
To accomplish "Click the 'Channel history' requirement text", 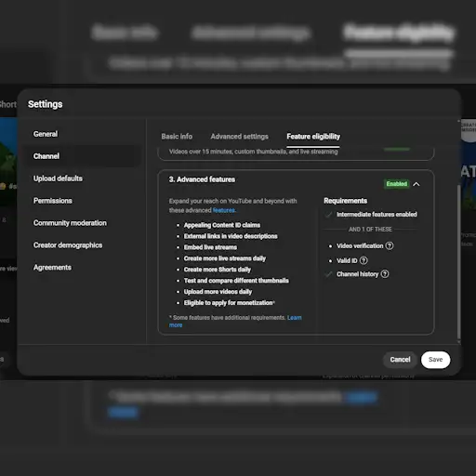I will 358,274.
